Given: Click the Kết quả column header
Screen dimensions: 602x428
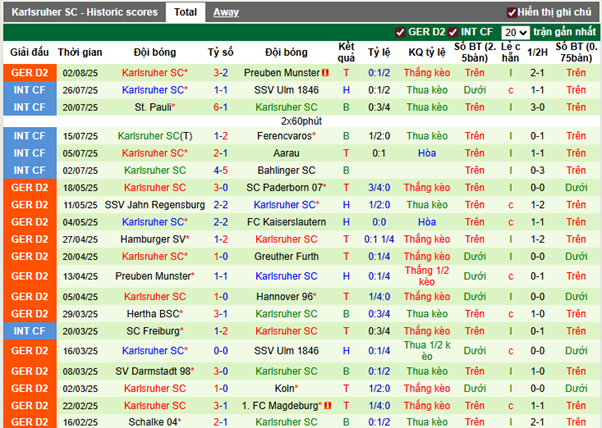Looking at the screenshot, I should [346, 52].
